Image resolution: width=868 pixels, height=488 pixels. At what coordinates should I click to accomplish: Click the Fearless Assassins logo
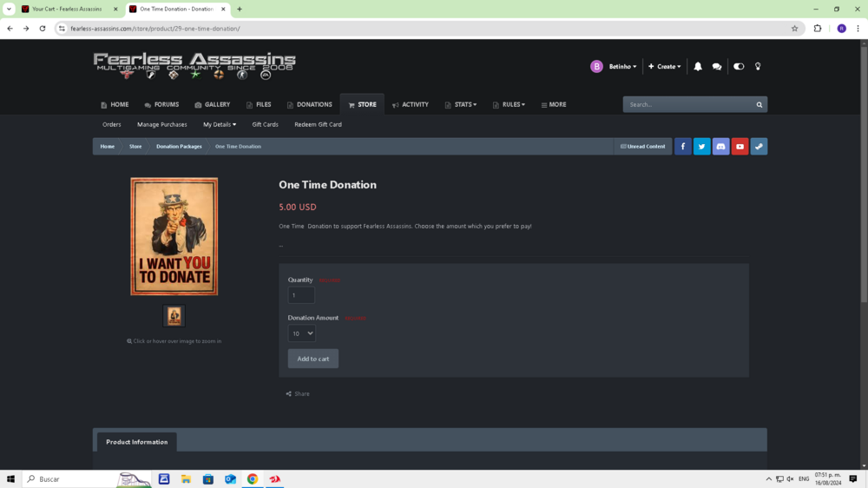[x=194, y=66]
